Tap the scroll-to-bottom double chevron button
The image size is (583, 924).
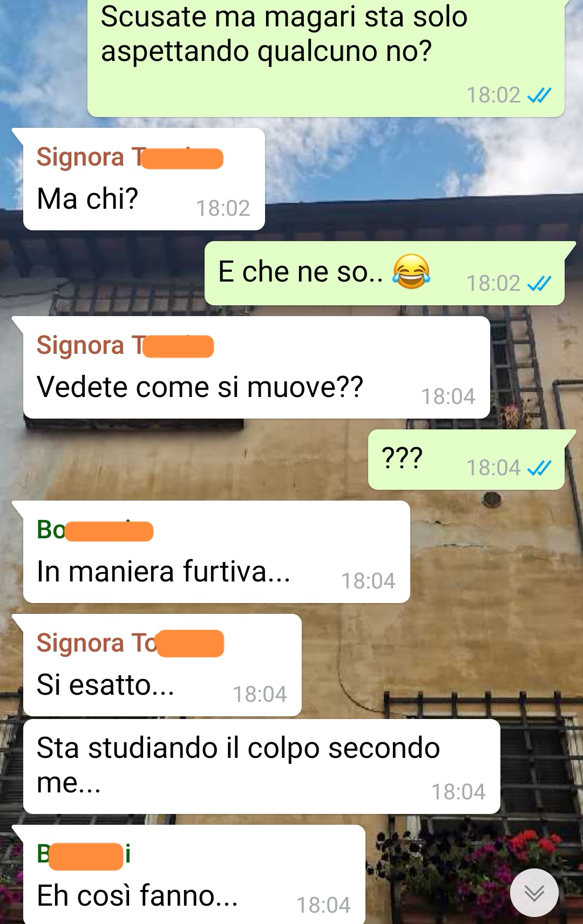point(534,893)
